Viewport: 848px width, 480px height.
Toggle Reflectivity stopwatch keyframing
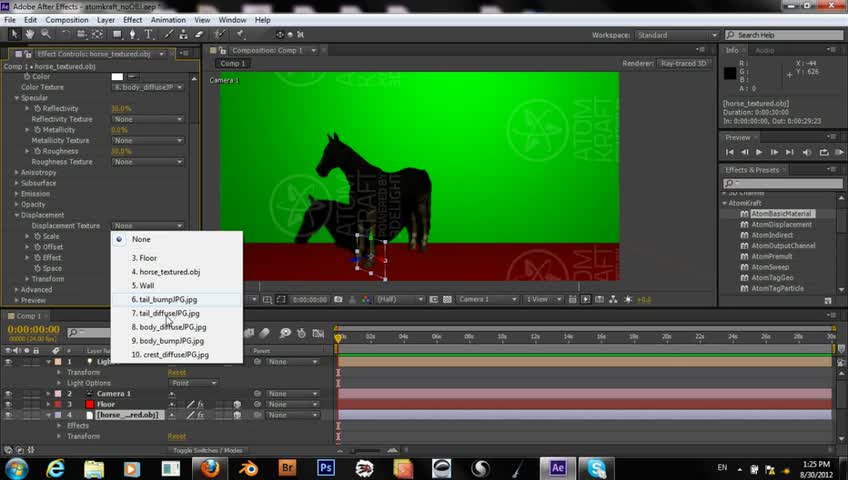pyautogui.click(x=37, y=108)
